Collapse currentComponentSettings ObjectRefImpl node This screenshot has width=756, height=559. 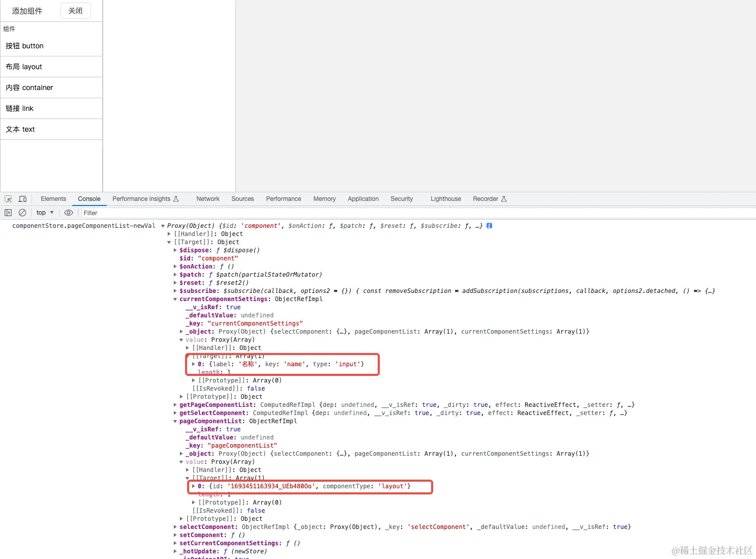pyautogui.click(x=175, y=299)
